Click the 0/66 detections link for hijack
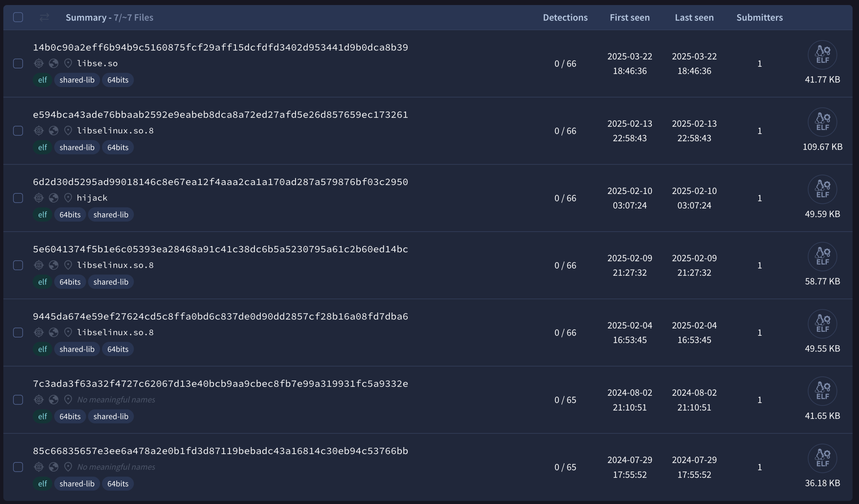The width and height of the screenshot is (859, 504). point(565,198)
